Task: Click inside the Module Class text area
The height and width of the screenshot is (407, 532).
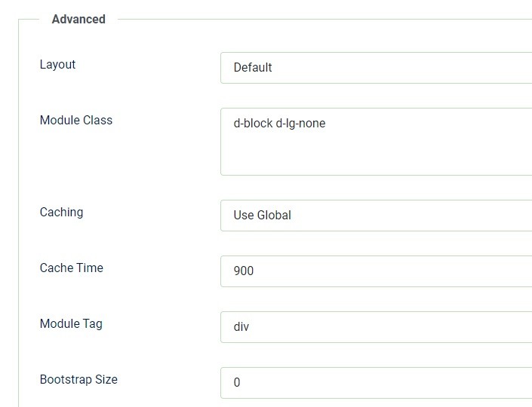Action: click(376, 142)
